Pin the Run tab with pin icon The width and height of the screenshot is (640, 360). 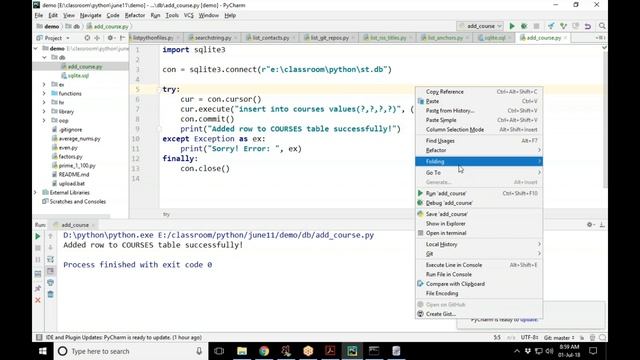coord(38,289)
